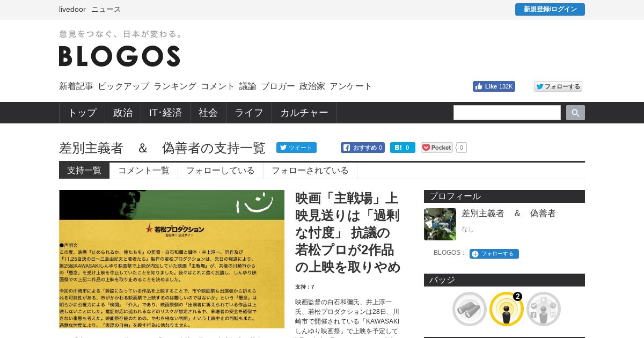Focus the search text field
The image size is (644, 338).
coord(507,113)
